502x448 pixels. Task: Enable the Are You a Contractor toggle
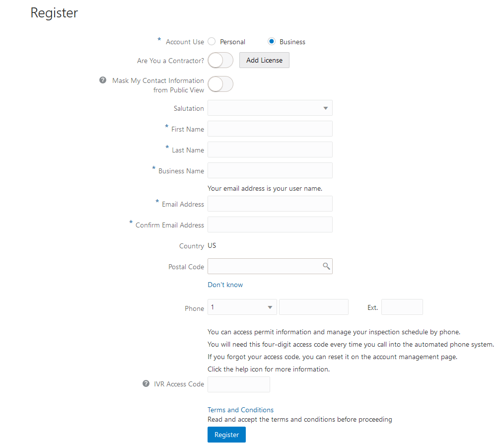coord(220,60)
